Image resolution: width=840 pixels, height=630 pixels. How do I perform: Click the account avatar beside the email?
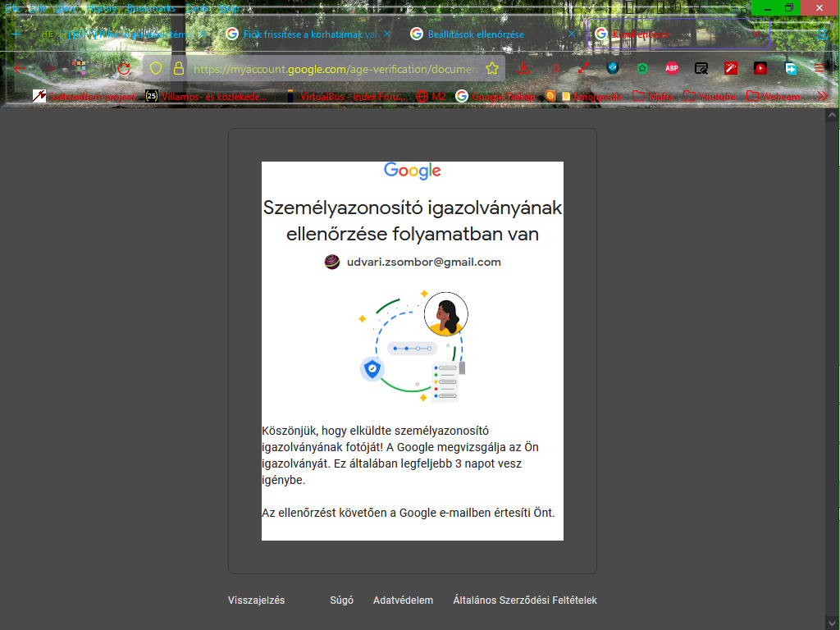click(x=332, y=262)
